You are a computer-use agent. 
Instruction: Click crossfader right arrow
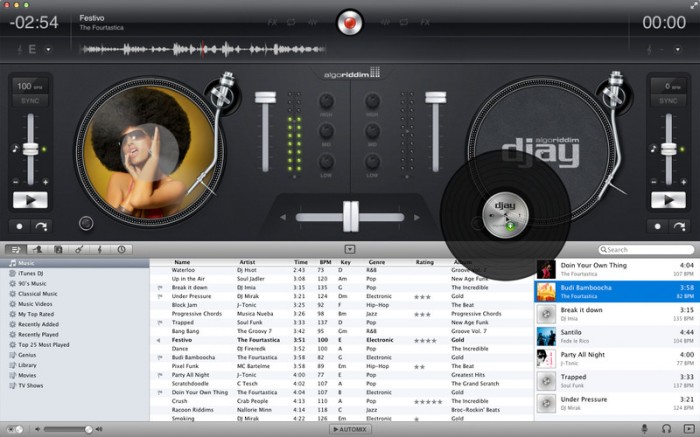416,217
